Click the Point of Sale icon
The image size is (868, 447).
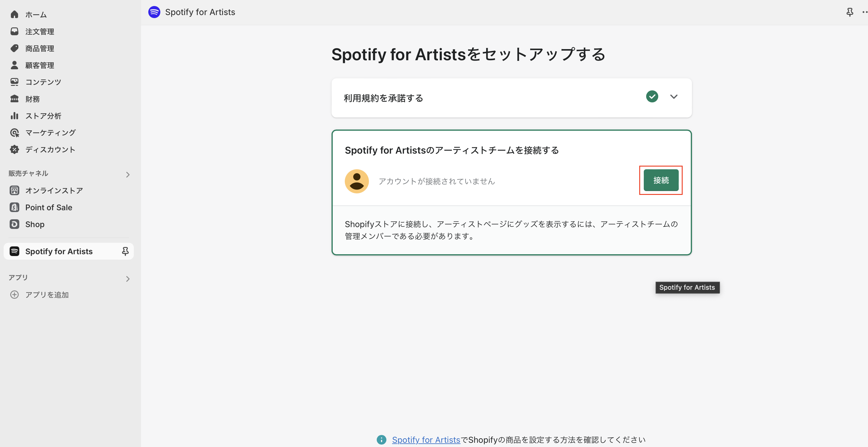click(x=14, y=207)
